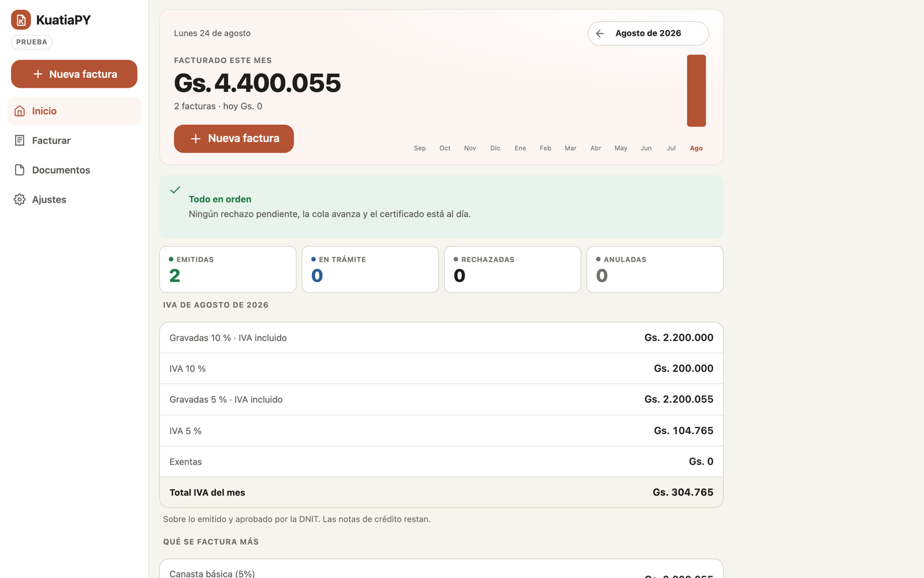Click the Nueva factura button in the summary card
Image resolution: width=924 pixels, height=578 pixels.
234,139
